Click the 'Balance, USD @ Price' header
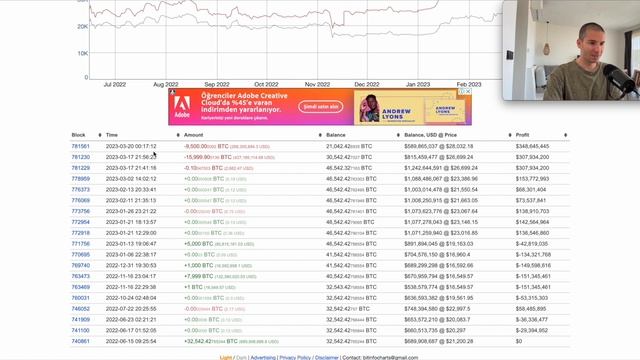The image size is (640, 360). (x=431, y=135)
